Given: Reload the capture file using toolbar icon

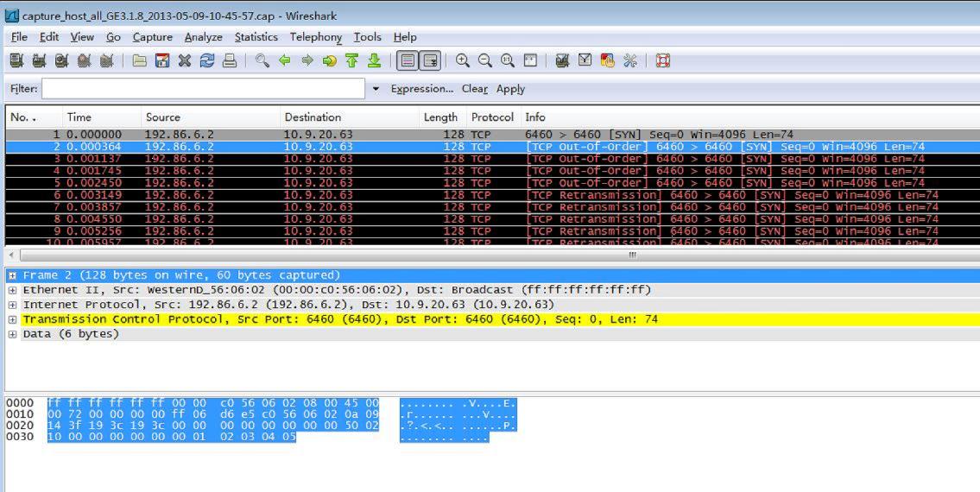Looking at the screenshot, I should pyautogui.click(x=206, y=60).
